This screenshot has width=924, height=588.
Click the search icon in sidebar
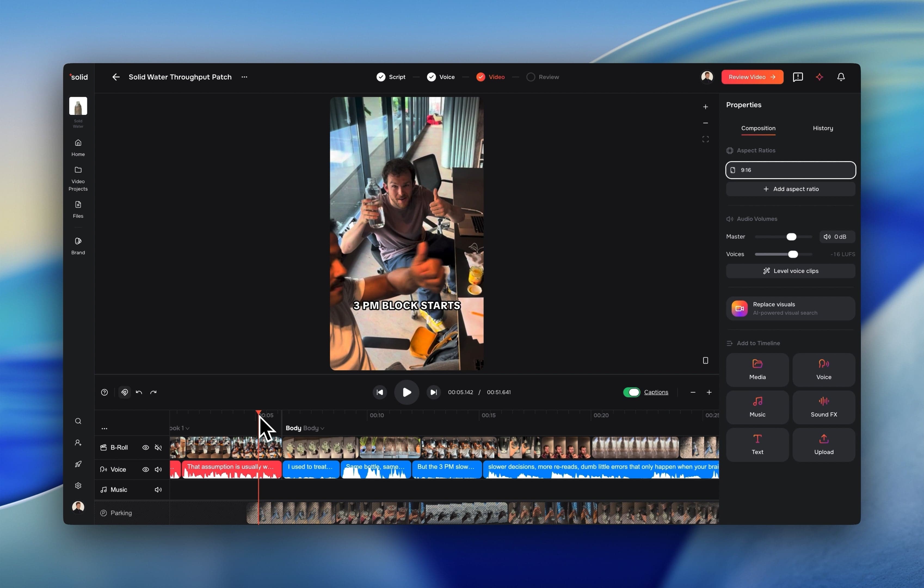pos(78,421)
